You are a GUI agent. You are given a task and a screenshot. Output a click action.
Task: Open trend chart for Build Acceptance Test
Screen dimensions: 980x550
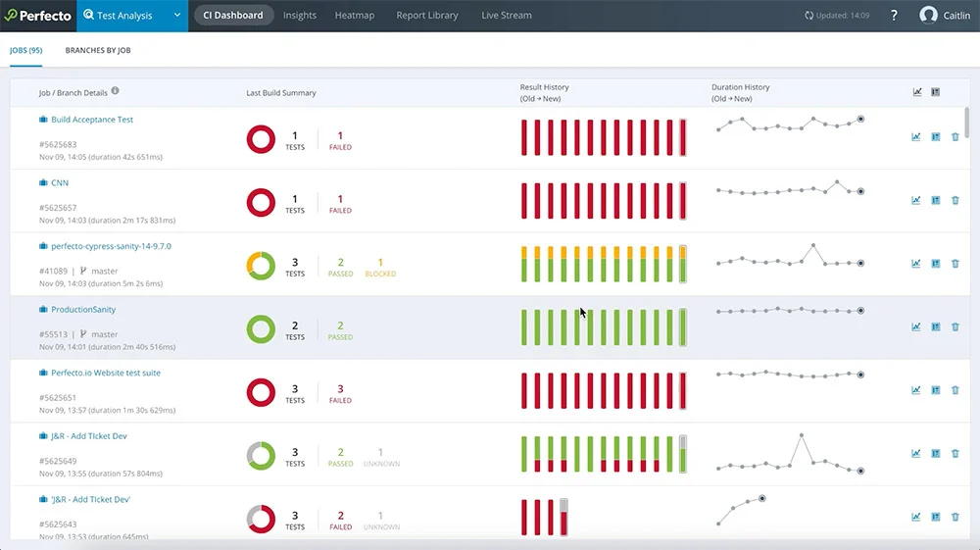(916, 137)
